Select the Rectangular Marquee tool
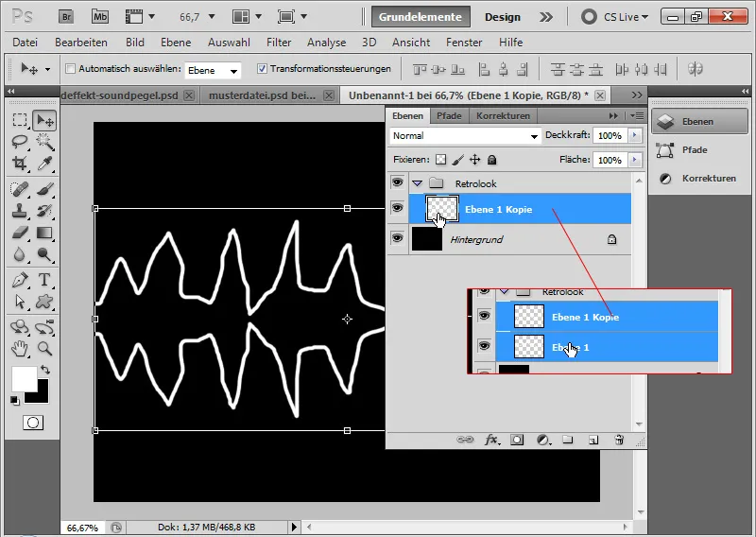Viewport: 756px width, 537px height. (20, 120)
